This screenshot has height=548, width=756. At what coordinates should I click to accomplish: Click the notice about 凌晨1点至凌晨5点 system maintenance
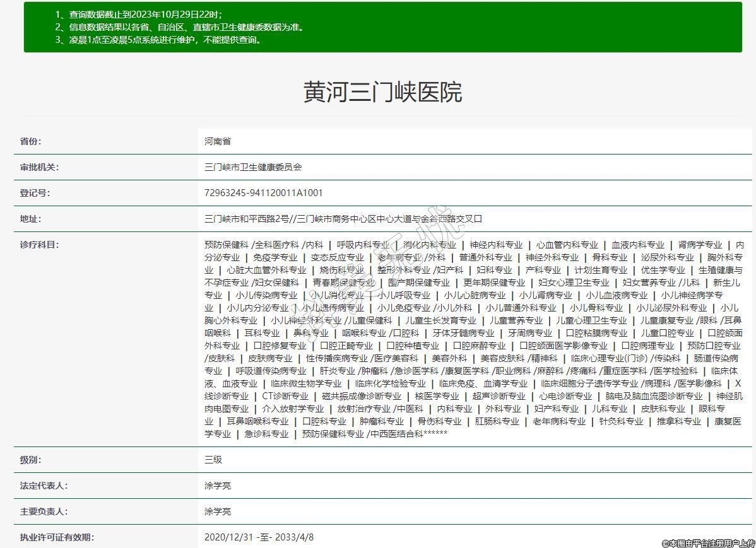158,40
